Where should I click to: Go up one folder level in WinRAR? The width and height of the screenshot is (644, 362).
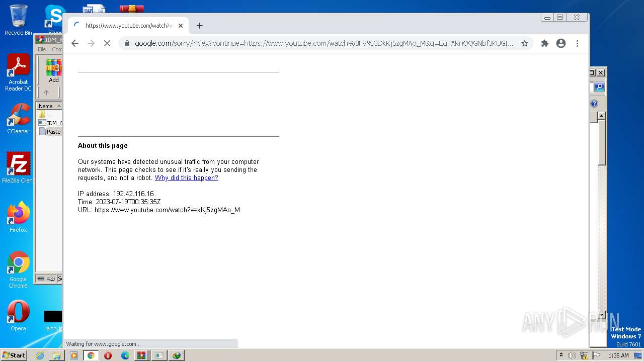(x=46, y=93)
